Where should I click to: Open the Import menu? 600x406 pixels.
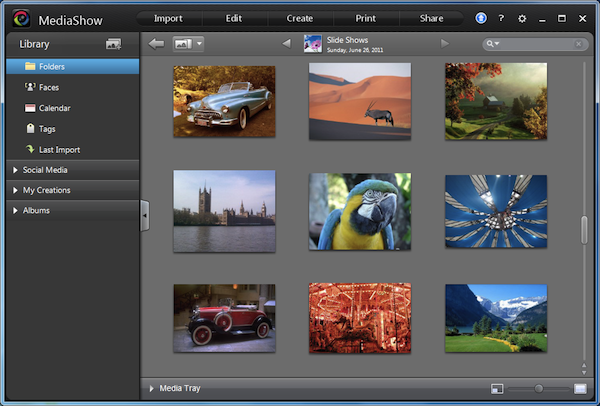click(x=168, y=18)
